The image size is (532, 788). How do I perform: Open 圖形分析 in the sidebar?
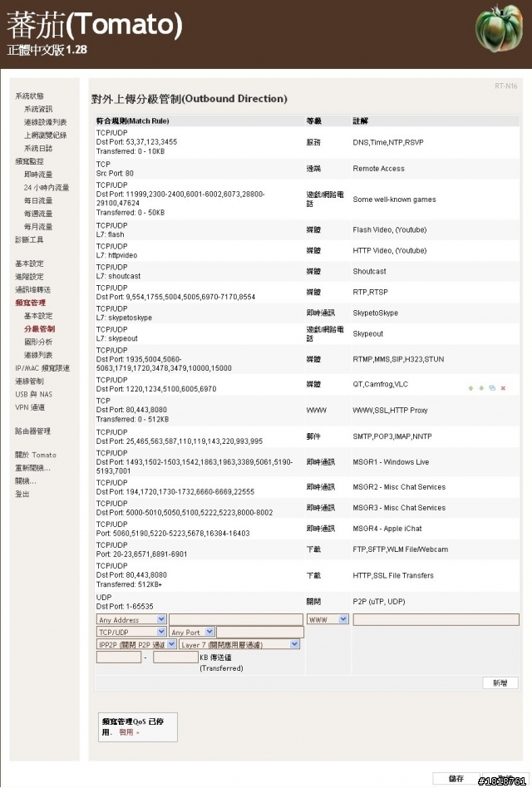pos(38,342)
